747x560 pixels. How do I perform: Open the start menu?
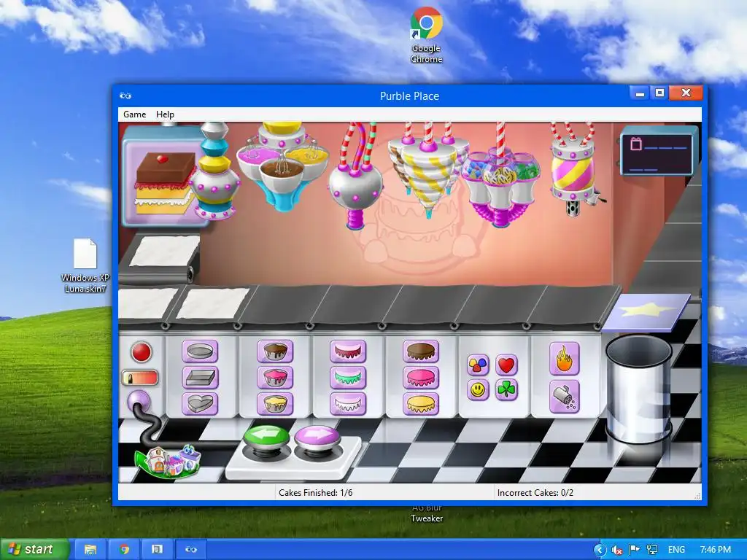click(x=34, y=549)
